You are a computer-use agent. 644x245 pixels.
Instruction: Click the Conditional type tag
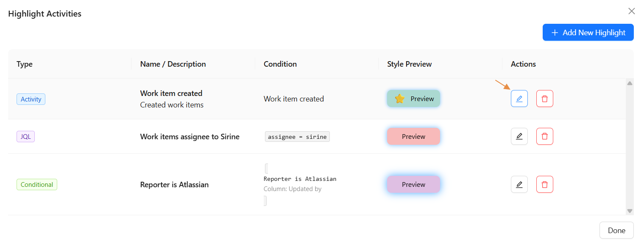[37, 185]
